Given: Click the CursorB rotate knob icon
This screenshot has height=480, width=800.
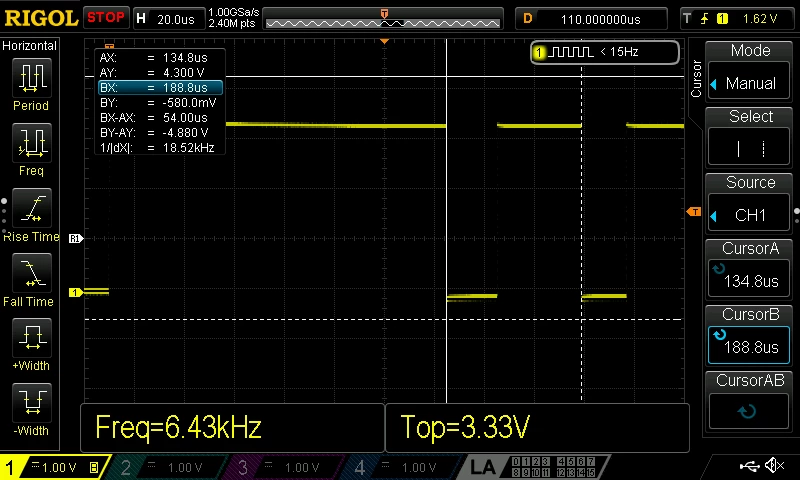Looking at the screenshot, I should click(719, 335).
